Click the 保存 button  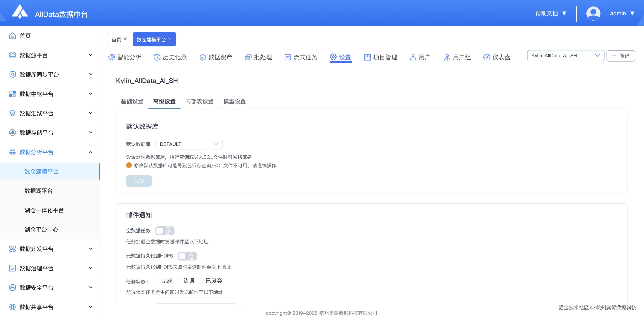139,181
